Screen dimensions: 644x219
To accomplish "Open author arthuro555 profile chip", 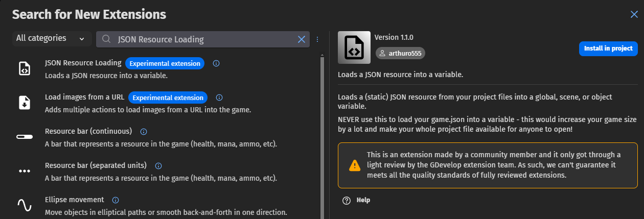I will click(x=400, y=53).
